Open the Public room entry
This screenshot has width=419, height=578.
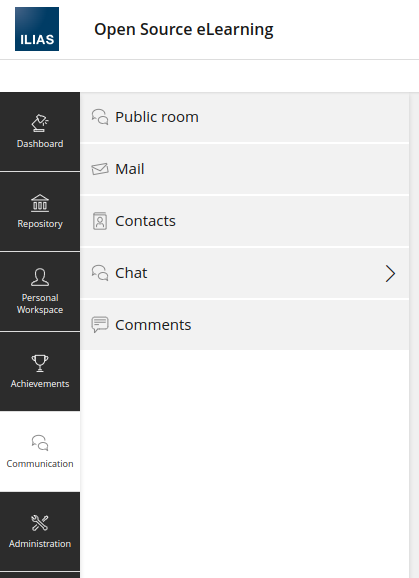point(245,117)
